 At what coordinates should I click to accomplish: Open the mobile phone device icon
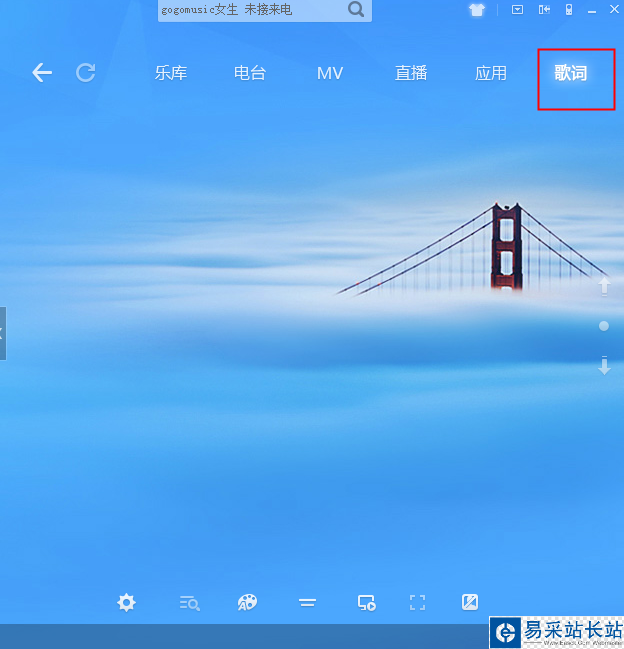tap(569, 10)
